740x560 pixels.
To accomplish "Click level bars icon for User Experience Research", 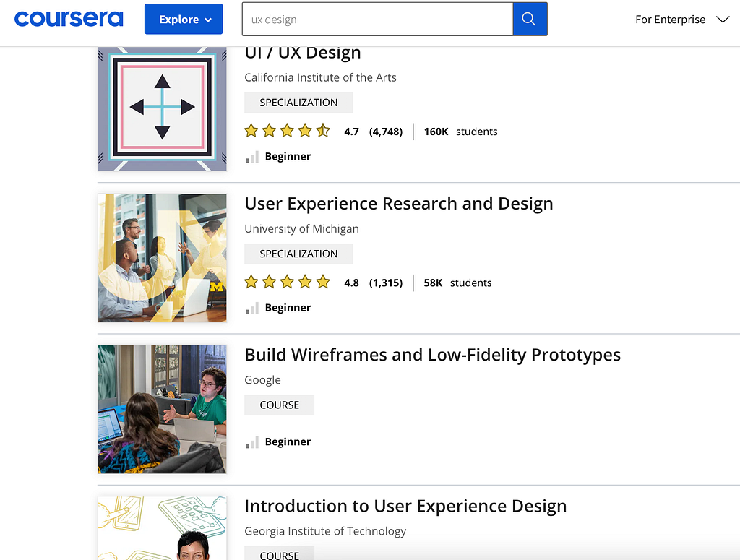I will pos(252,308).
